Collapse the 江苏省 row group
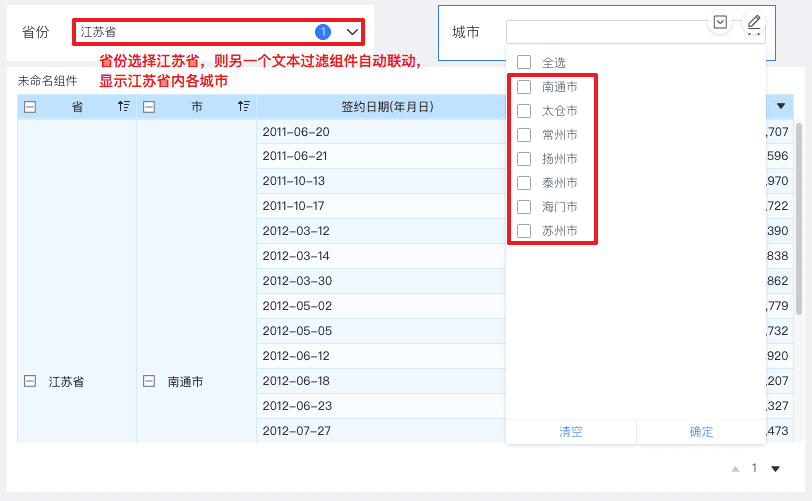The image size is (812, 501). 30,381
